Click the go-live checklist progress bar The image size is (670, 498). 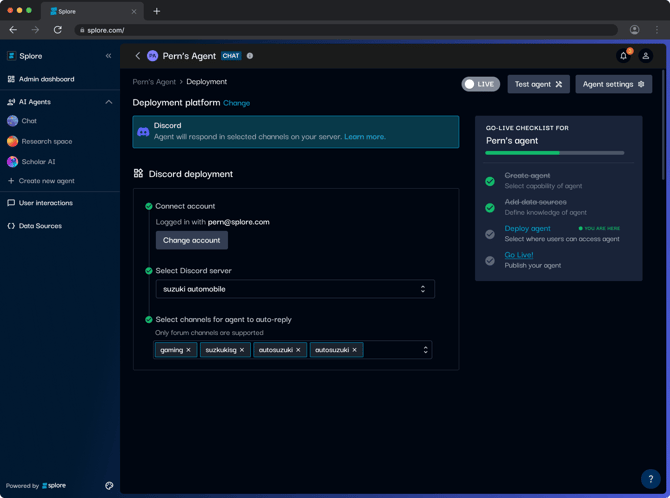555,153
